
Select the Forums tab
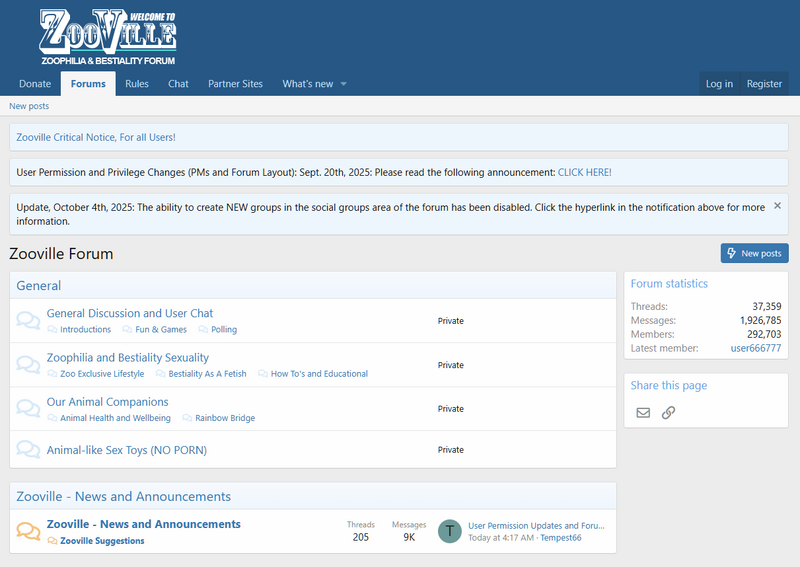88,84
